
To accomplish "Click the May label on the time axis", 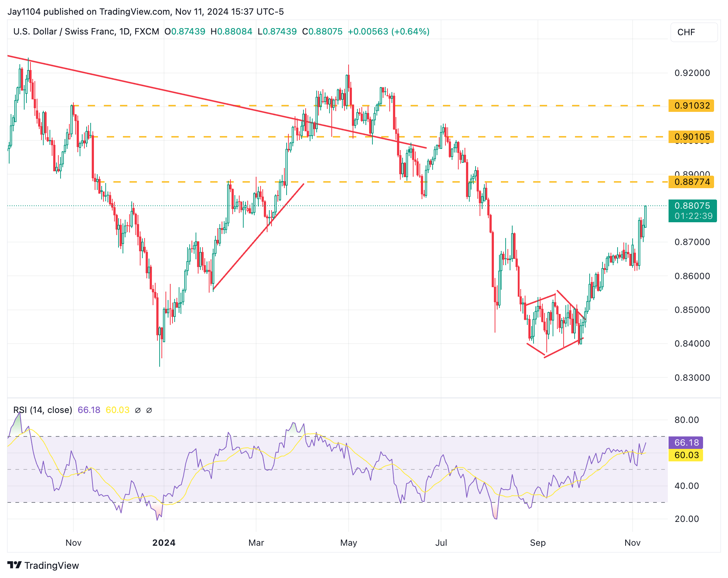I will [349, 543].
